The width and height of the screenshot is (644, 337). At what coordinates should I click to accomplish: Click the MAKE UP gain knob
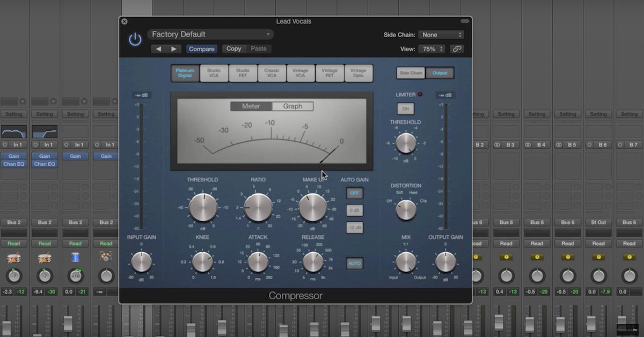(313, 208)
